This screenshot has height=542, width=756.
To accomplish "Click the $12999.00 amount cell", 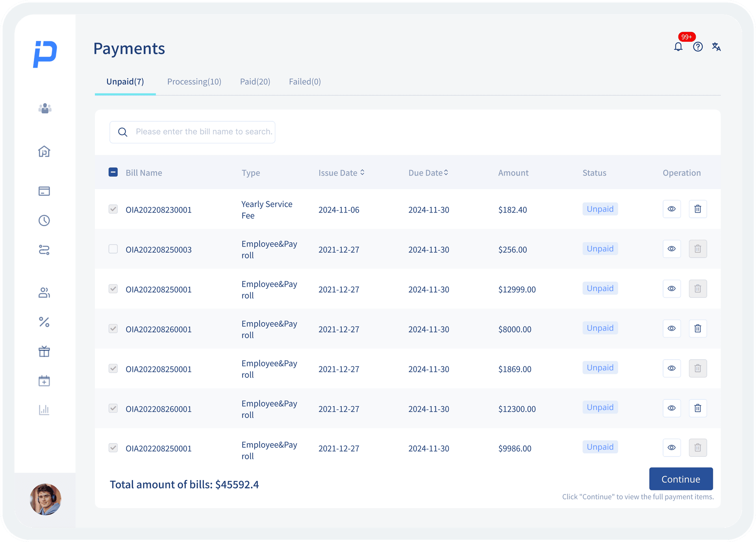I will (517, 290).
